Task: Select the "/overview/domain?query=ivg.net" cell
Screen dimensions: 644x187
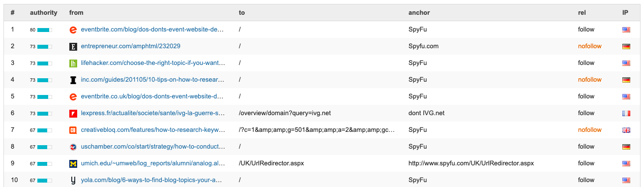Action: [285, 113]
